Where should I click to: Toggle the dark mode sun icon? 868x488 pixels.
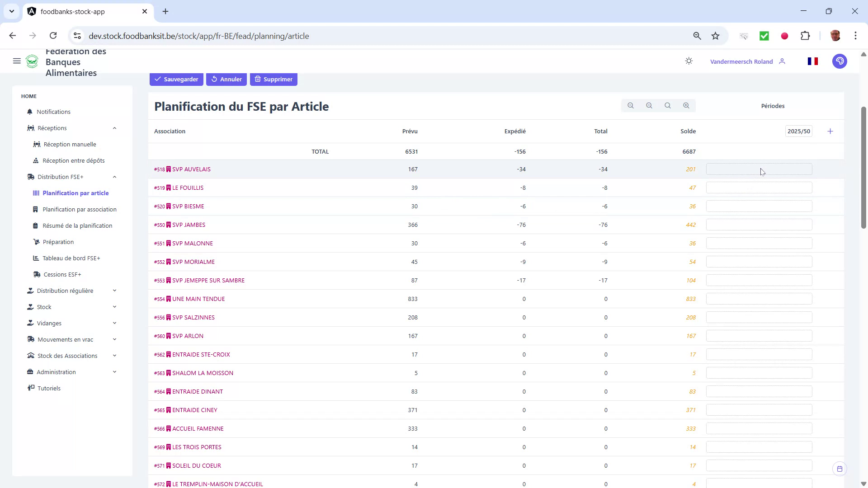[x=689, y=61]
